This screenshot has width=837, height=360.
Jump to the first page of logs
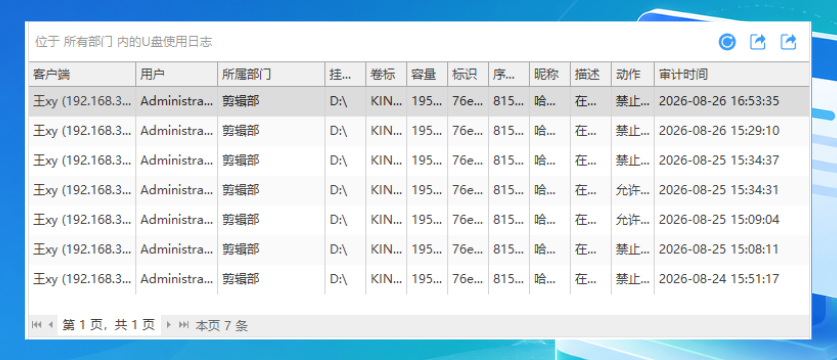click(x=37, y=325)
